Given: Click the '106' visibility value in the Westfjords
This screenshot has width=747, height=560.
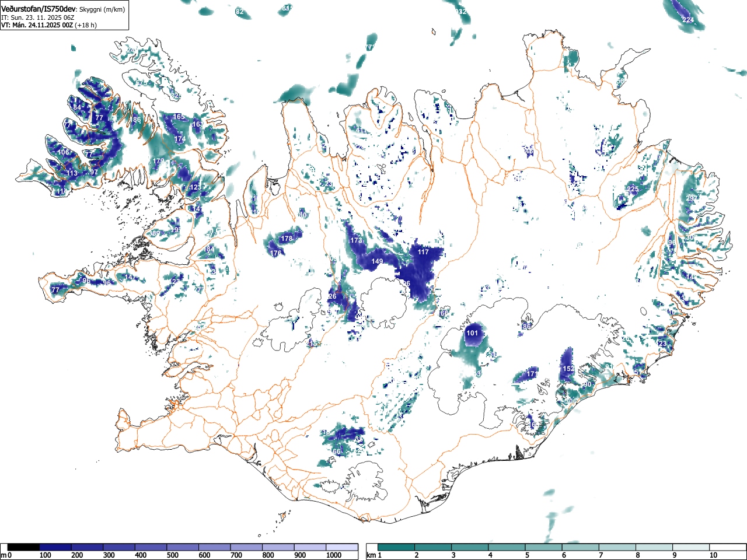Looking at the screenshot, I should (x=64, y=152).
